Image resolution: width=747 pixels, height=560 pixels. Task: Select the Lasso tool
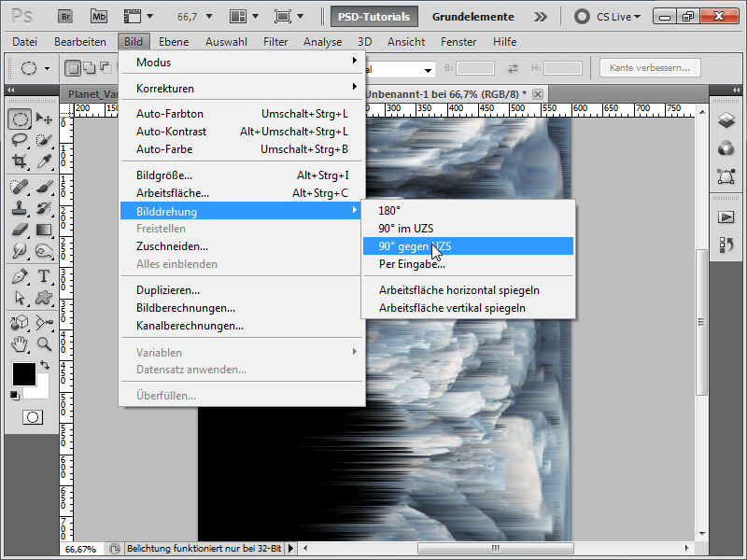[20, 140]
